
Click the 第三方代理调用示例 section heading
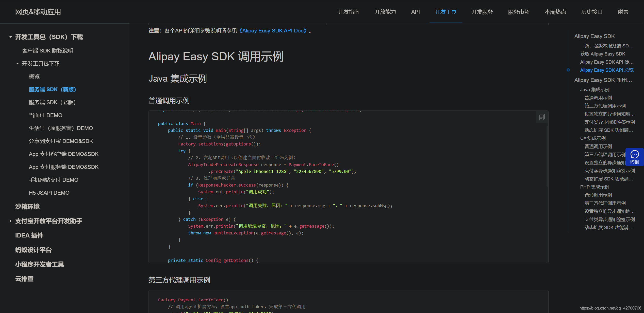coord(179,280)
